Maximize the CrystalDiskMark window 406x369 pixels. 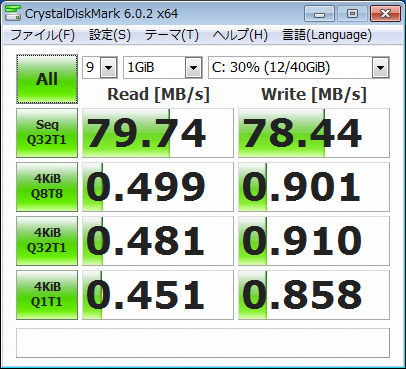click(x=352, y=14)
